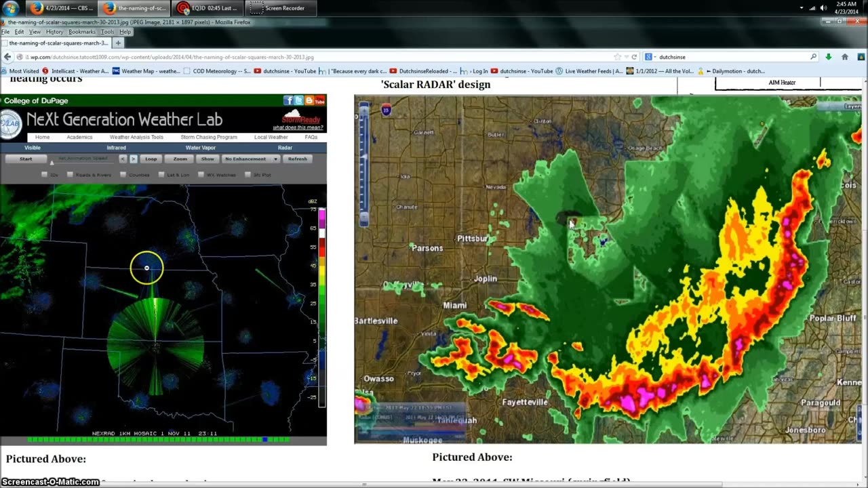The image size is (868, 488).
Task: Click the network signal tray icon
Action: [x=812, y=8]
